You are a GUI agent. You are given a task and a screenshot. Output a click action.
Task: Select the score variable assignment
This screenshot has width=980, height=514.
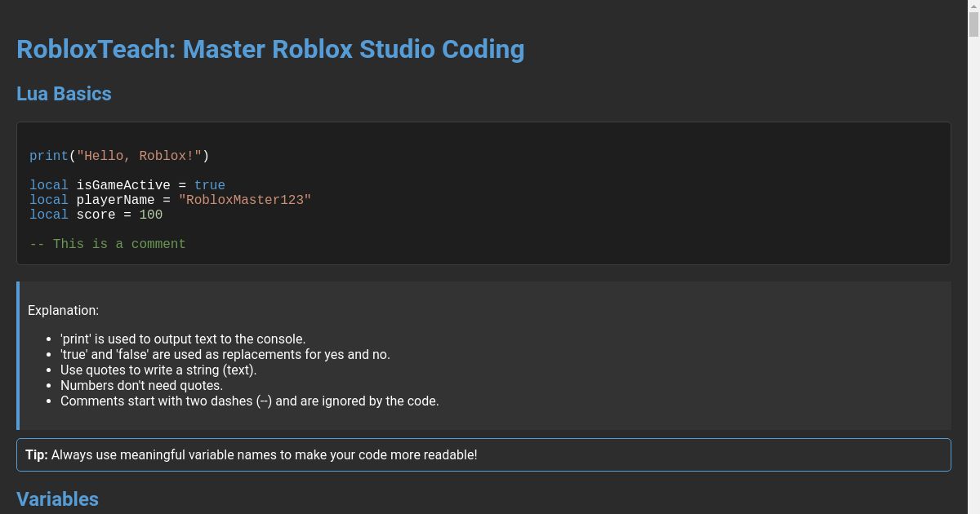point(94,215)
